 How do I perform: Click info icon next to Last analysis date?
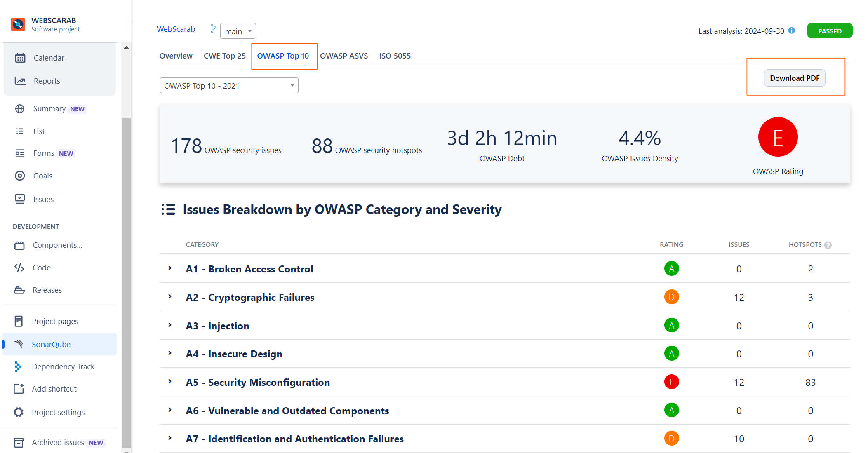792,31
